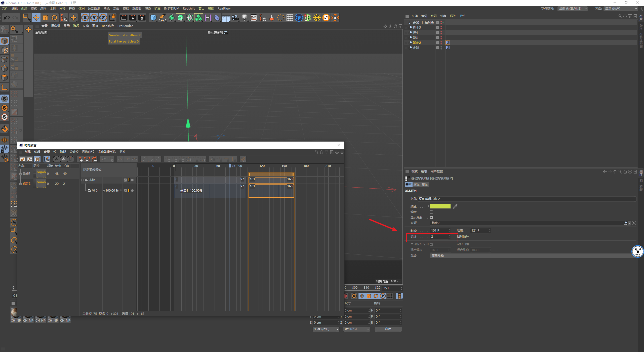Open the 绝对尺寸 dropdown
The image size is (644, 352).
[x=356, y=329]
